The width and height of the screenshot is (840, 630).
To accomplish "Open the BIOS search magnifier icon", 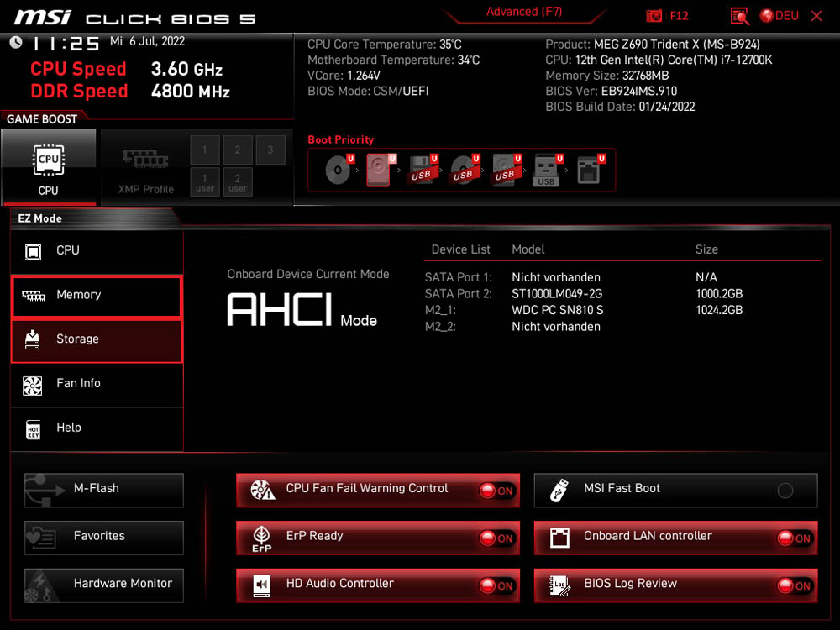I will 739,16.
